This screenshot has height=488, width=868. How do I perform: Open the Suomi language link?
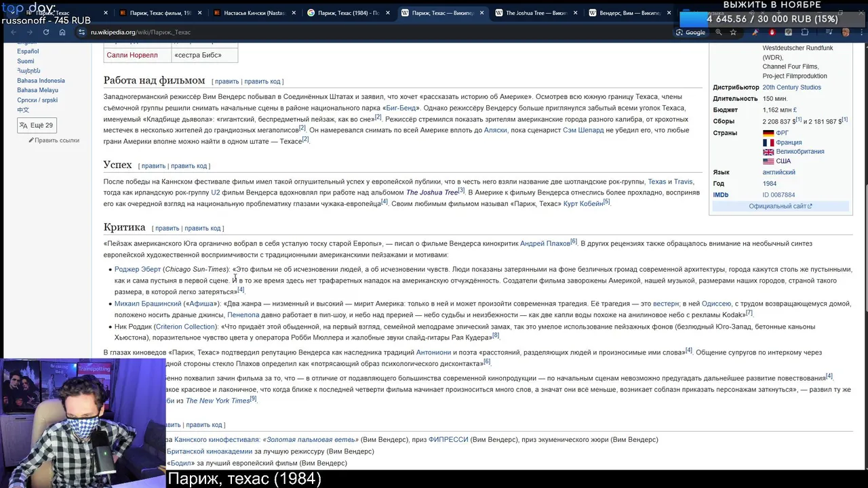click(26, 61)
